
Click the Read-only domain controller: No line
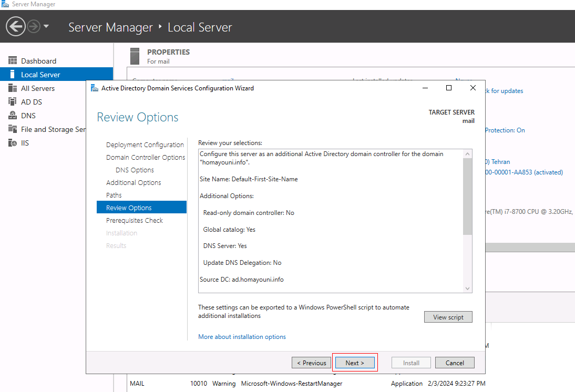click(x=249, y=213)
